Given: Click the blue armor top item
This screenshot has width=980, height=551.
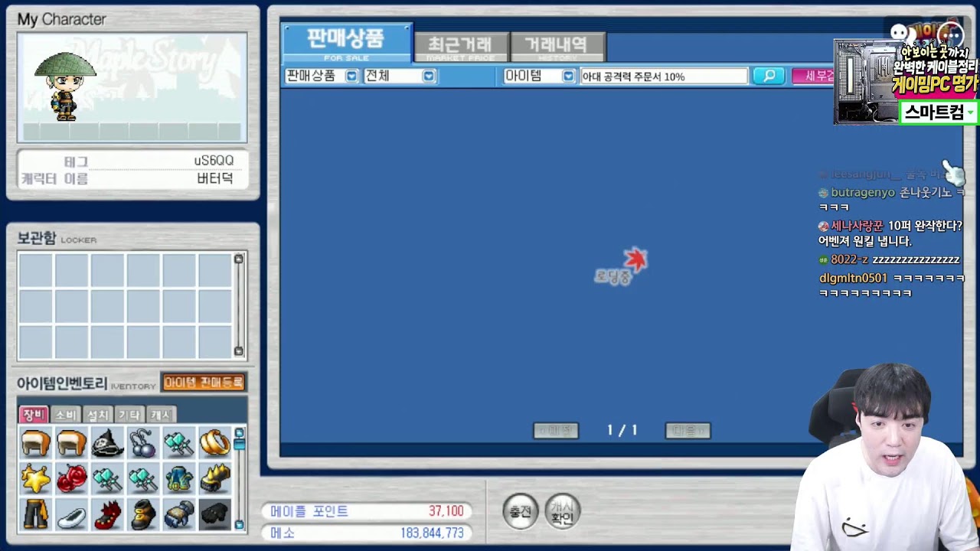Looking at the screenshot, I should pyautogui.click(x=179, y=479).
